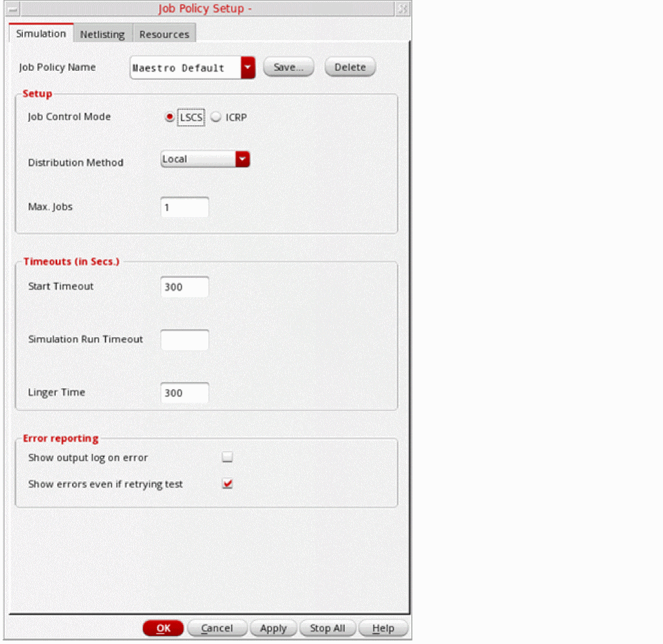This screenshot has width=663, height=644.
Task: Click the Cancel button
Action: pos(217,628)
